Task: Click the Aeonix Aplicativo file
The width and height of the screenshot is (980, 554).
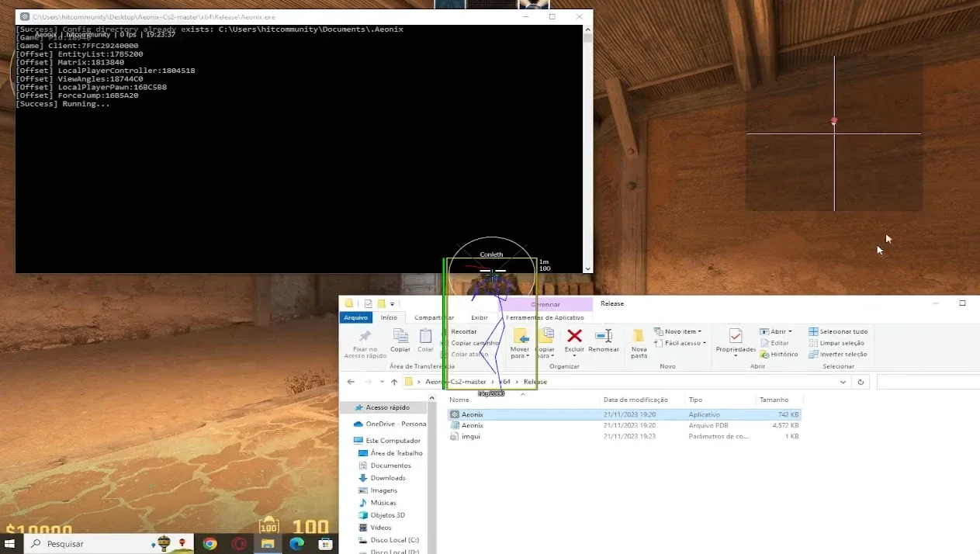Action: point(624,414)
